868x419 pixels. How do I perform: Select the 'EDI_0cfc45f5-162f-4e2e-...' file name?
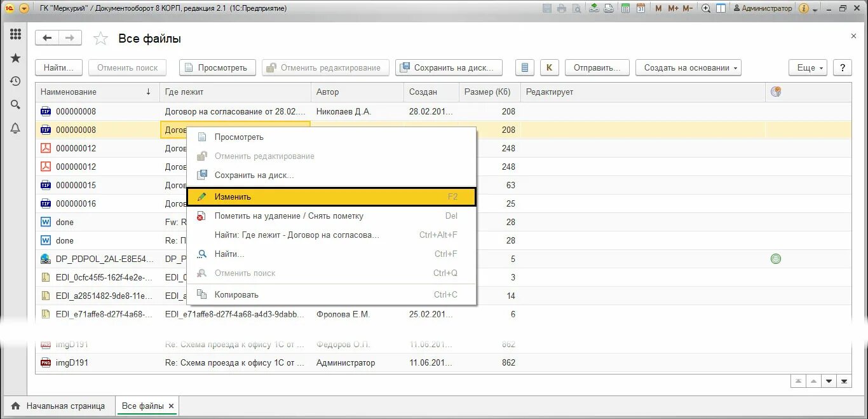(104, 277)
